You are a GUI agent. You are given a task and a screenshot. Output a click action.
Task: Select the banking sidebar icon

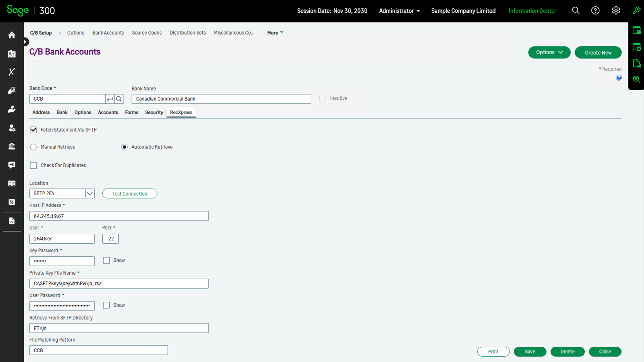tap(11, 54)
